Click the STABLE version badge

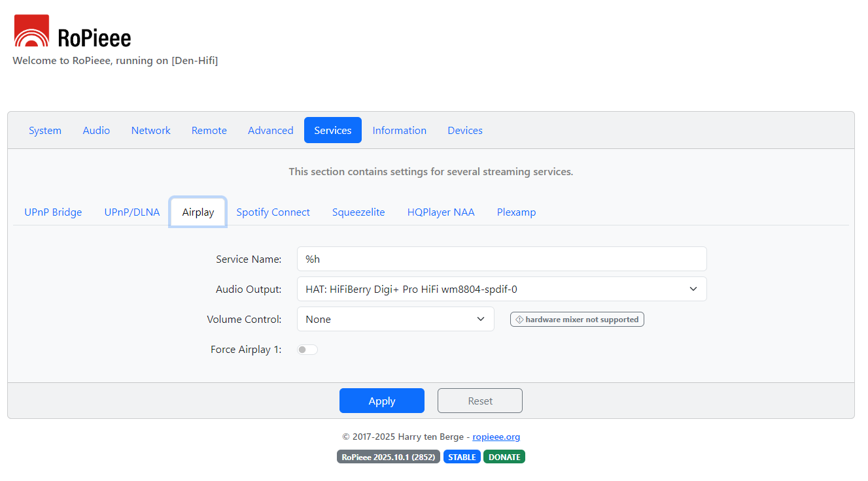point(462,457)
